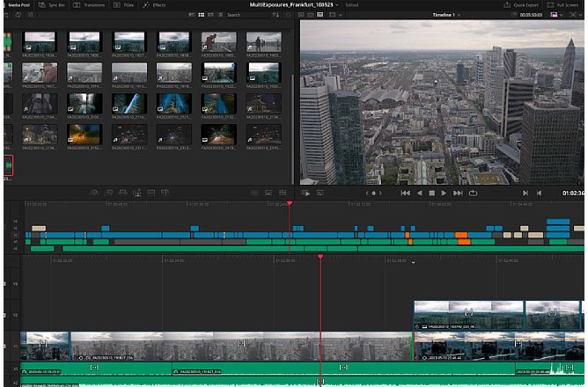Click the transition dissolve tool icon
Screen dimensions: 588x387
268,193
